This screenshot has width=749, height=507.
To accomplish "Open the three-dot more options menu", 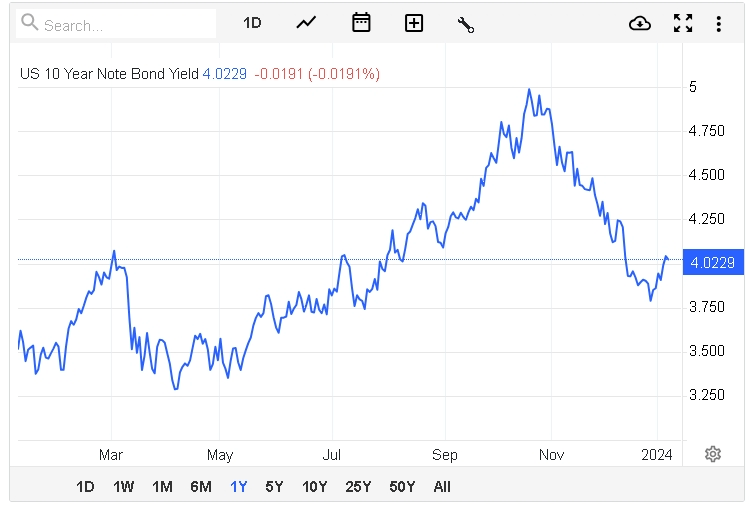I will [718, 23].
